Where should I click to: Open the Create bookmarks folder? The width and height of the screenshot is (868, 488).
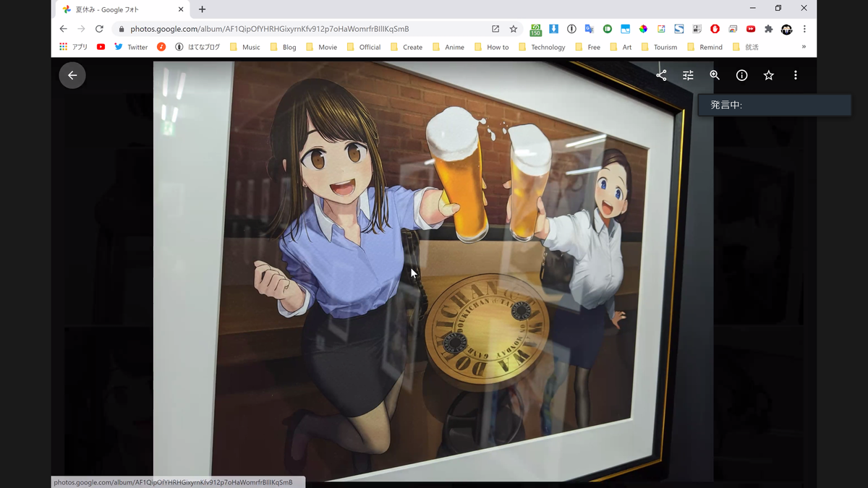pos(407,47)
